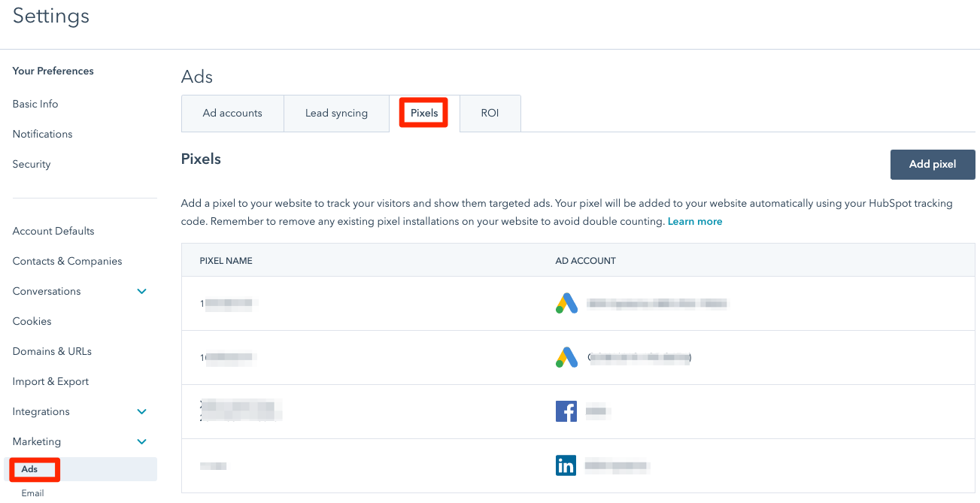The image size is (980, 503).
Task: Switch to the Ad accounts tab
Action: pyautogui.click(x=232, y=114)
